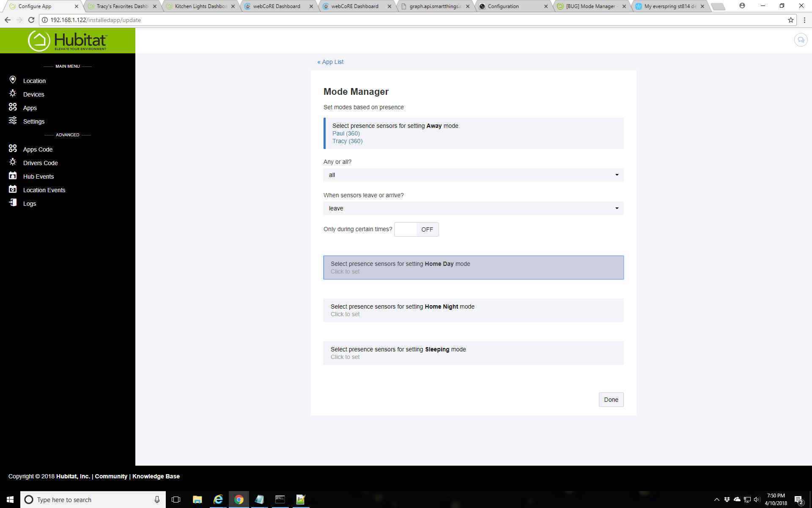Image resolution: width=812 pixels, height=508 pixels.
Task: Click the volume speaker tray icon
Action: click(x=757, y=500)
